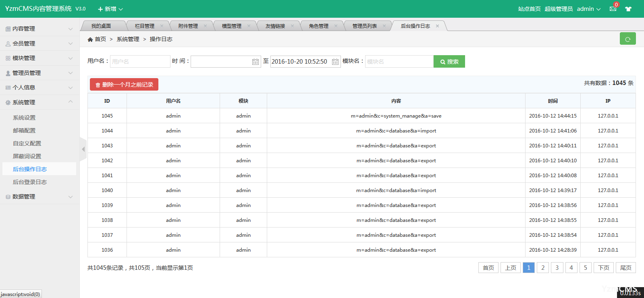644x298 pixels.
Task: Open 后台登录日志 in sidebar
Action: point(30,182)
